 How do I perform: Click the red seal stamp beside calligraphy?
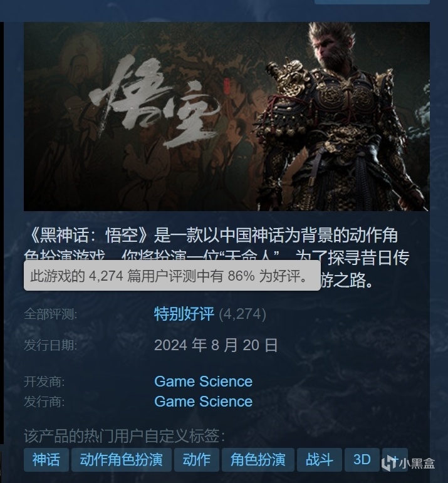point(227,86)
